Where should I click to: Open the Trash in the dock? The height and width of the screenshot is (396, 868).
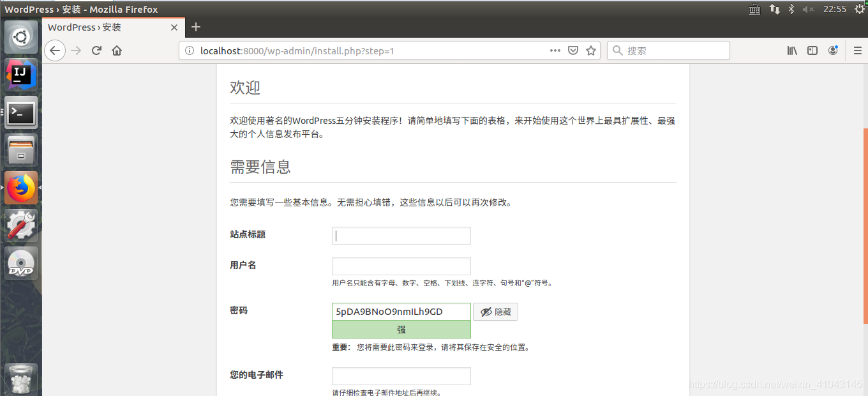click(x=21, y=379)
